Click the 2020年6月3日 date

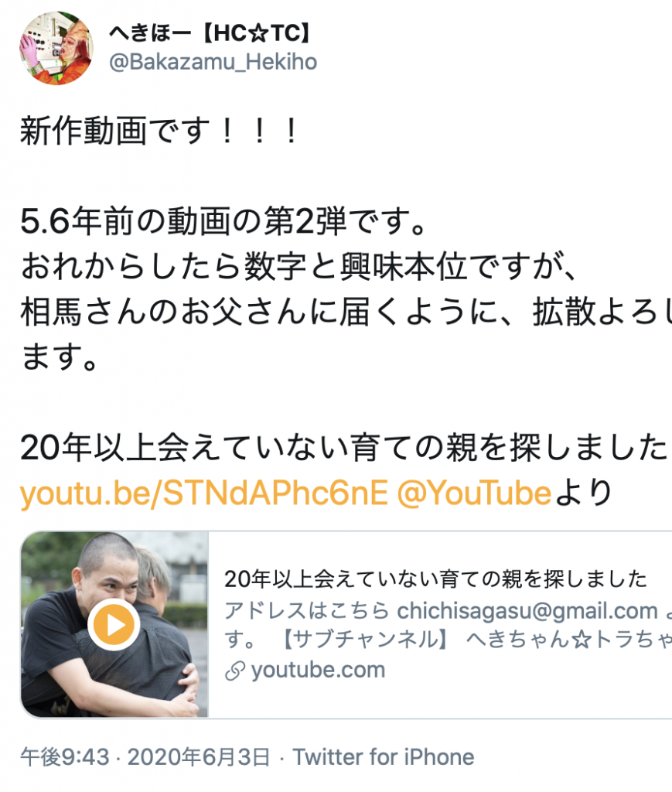click(x=199, y=757)
